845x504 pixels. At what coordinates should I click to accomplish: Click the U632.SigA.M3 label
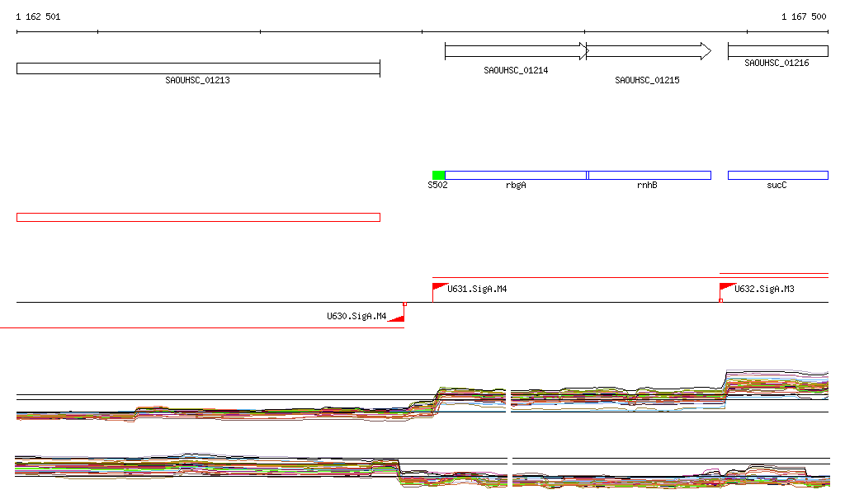point(764,290)
